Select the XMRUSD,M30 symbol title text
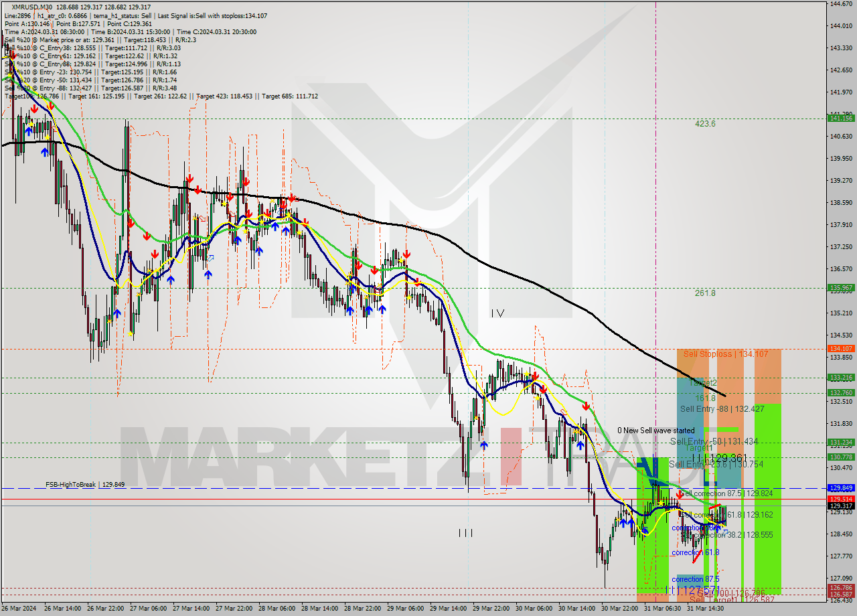 point(32,7)
